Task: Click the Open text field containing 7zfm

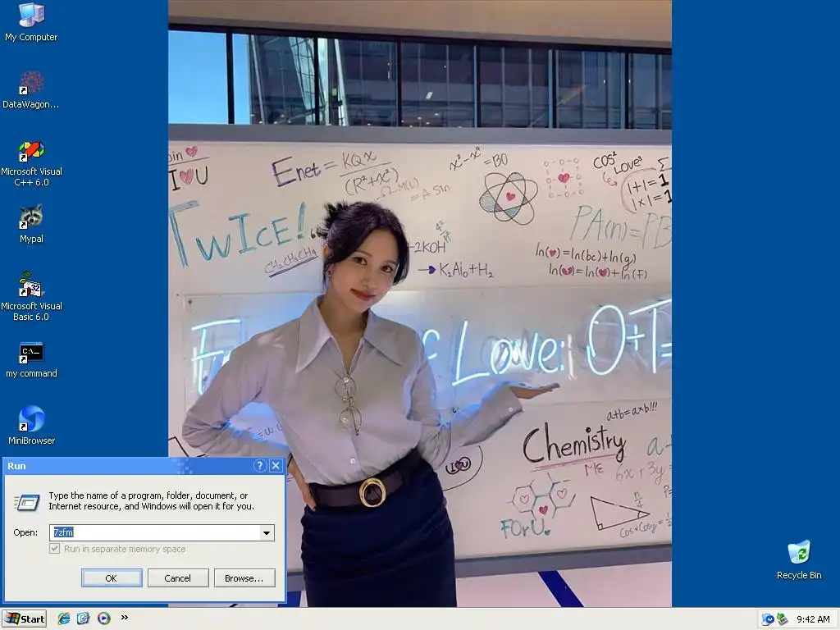Action: pos(155,532)
